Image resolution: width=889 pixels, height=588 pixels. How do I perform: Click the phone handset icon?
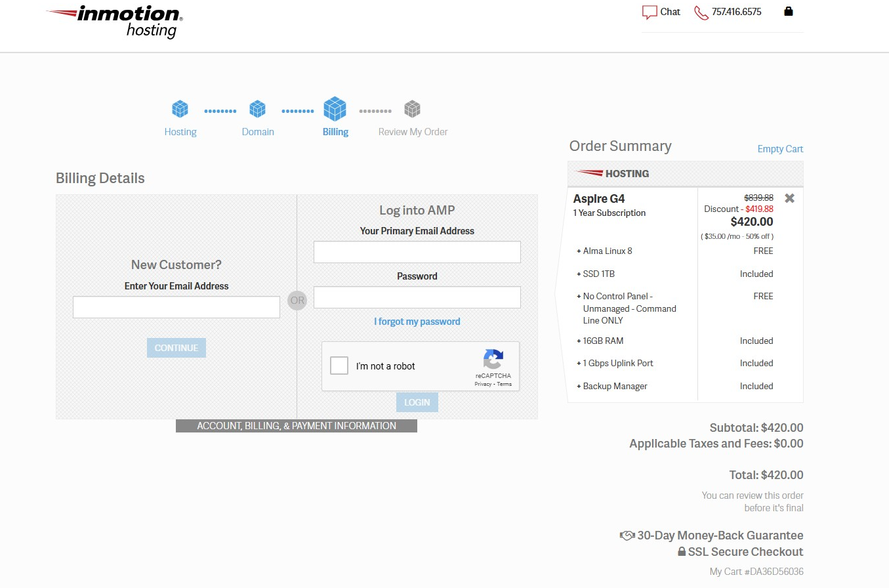701,12
